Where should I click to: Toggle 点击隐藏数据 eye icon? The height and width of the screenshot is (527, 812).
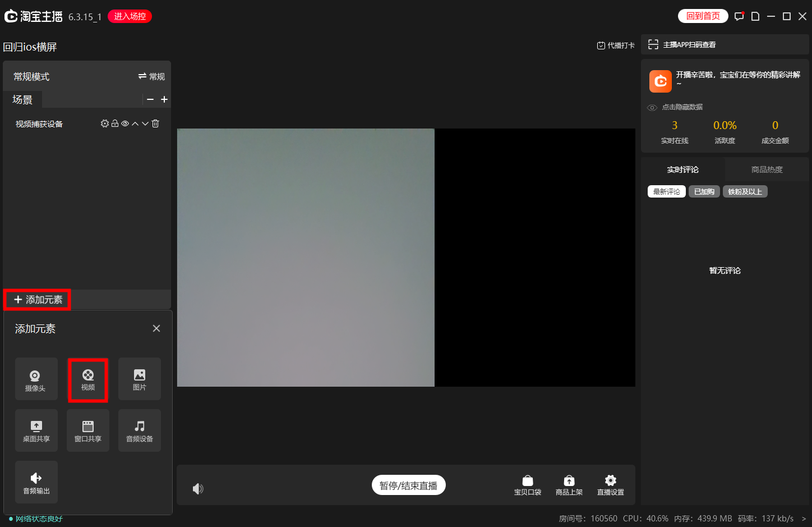(x=652, y=107)
